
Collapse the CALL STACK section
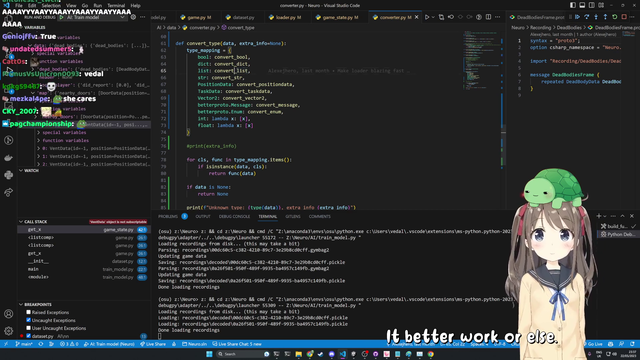pos(21,222)
